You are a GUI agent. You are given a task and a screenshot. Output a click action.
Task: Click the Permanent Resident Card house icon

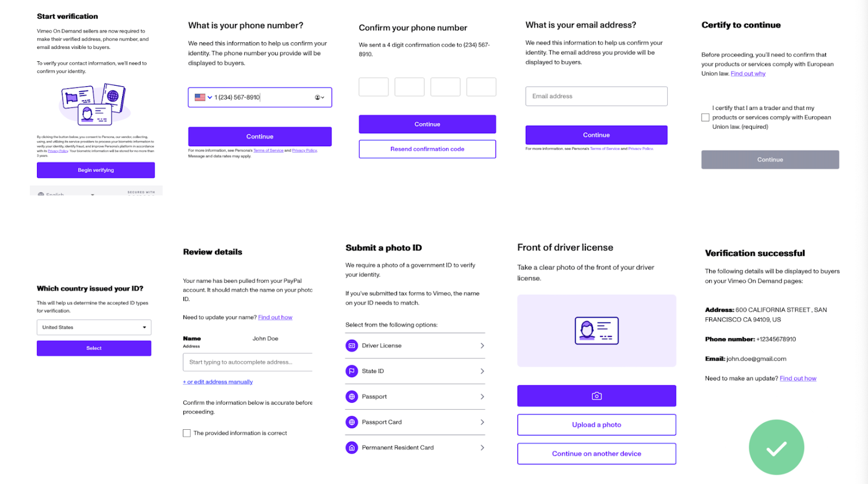click(x=352, y=448)
